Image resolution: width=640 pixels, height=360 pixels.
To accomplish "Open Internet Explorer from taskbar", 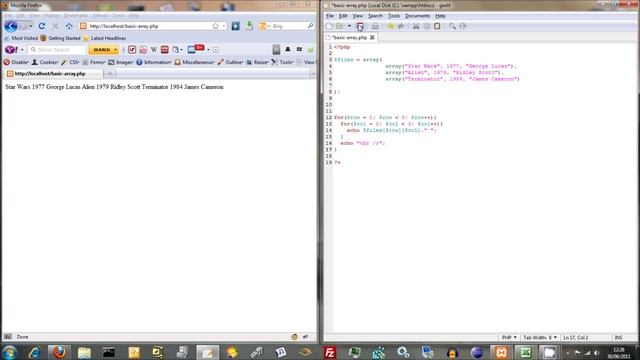I will coord(34,352).
